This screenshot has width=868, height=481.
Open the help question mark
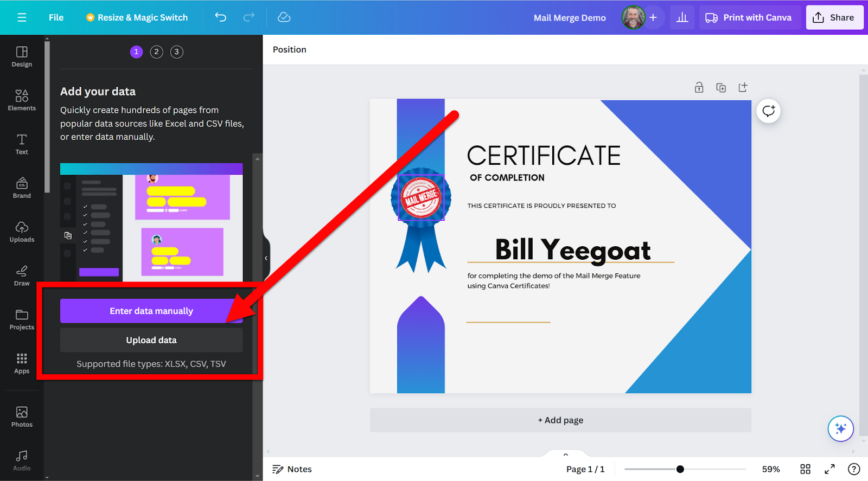point(854,469)
